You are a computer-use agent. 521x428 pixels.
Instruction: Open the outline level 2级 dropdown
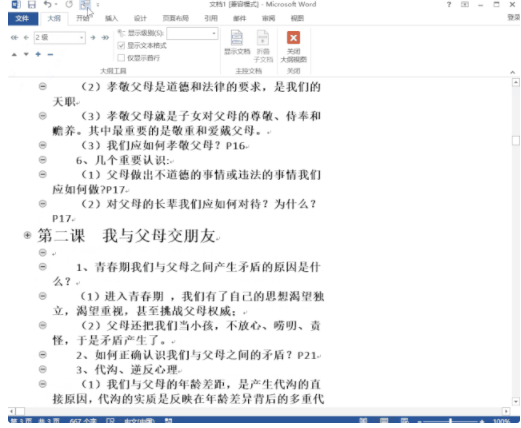(81, 38)
